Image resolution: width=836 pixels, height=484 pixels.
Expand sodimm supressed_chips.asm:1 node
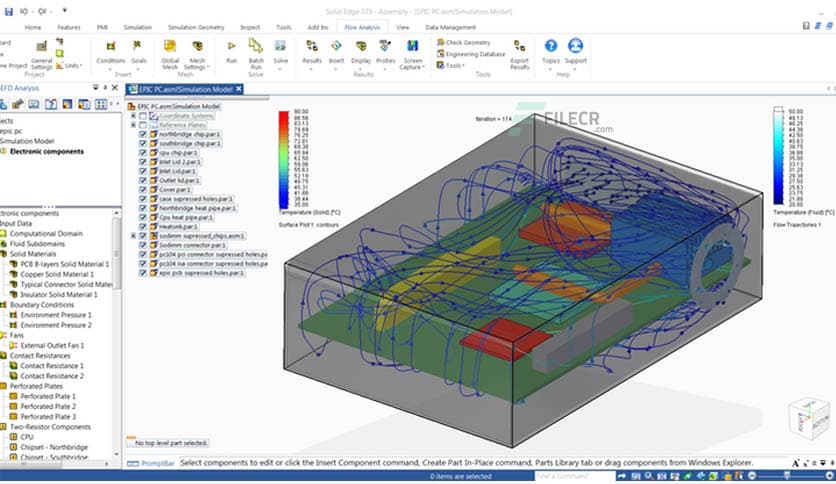(133, 236)
